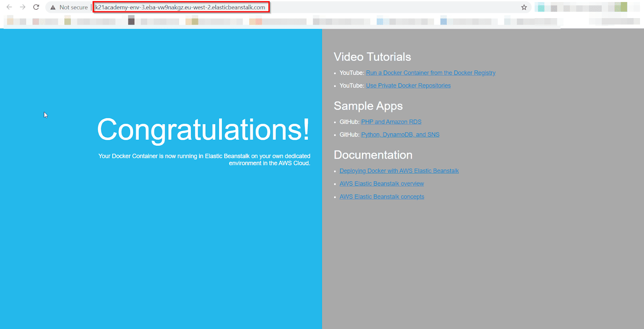The width and height of the screenshot is (644, 329).
Task: Click the Video Tutorials heading
Action: tap(372, 57)
